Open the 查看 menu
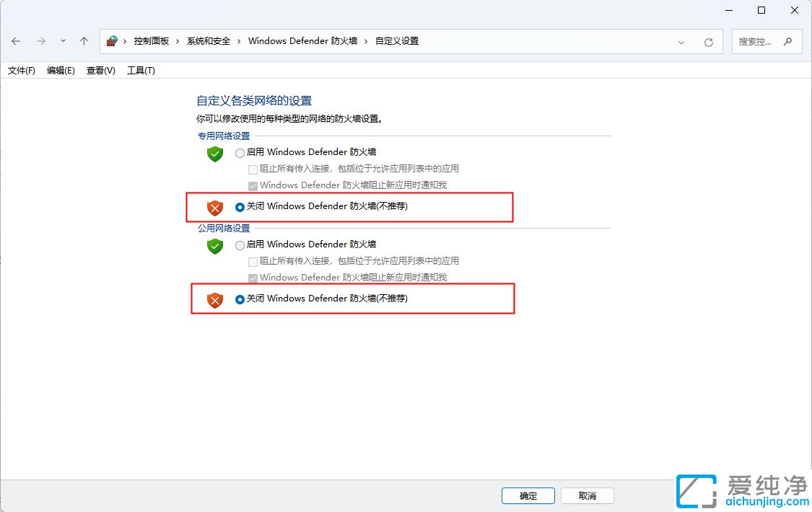The image size is (812, 512). coord(99,70)
